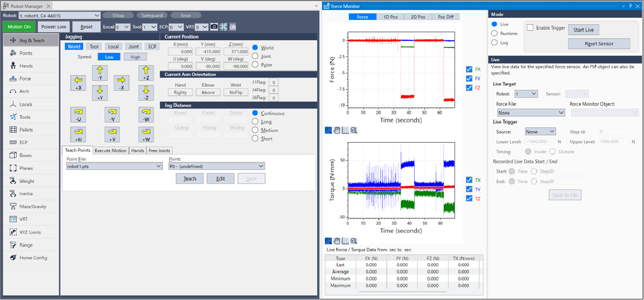The image size is (644, 300).
Task: Open the live trigger Source dropdown
Action: (x=540, y=132)
